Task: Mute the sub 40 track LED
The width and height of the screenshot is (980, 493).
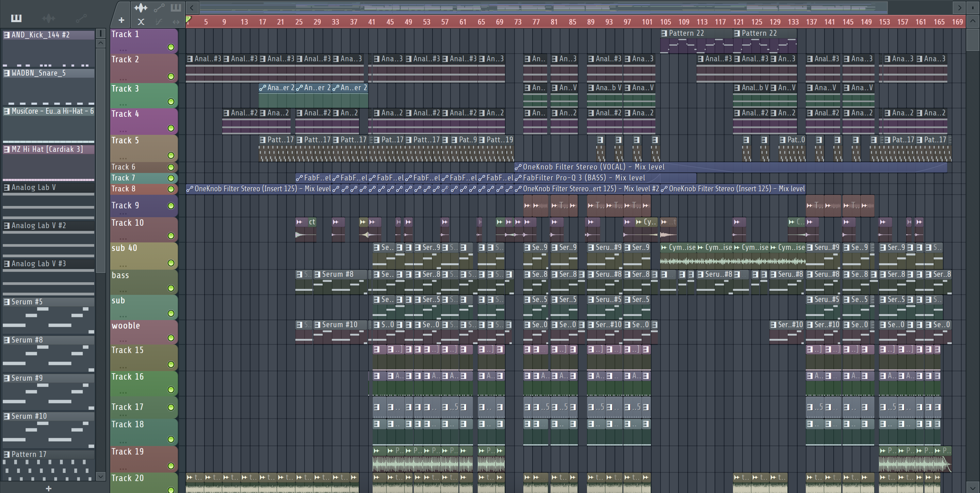Action: tap(171, 263)
